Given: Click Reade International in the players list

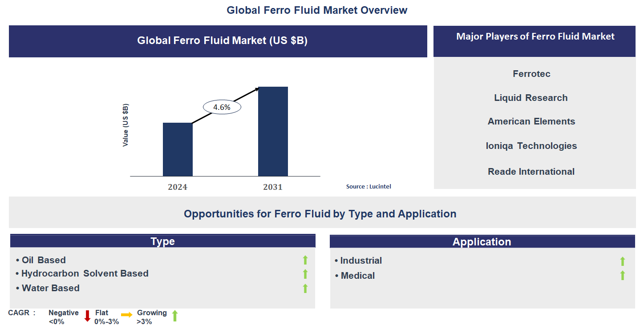Looking at the screenshot, I should pos(531,171).
